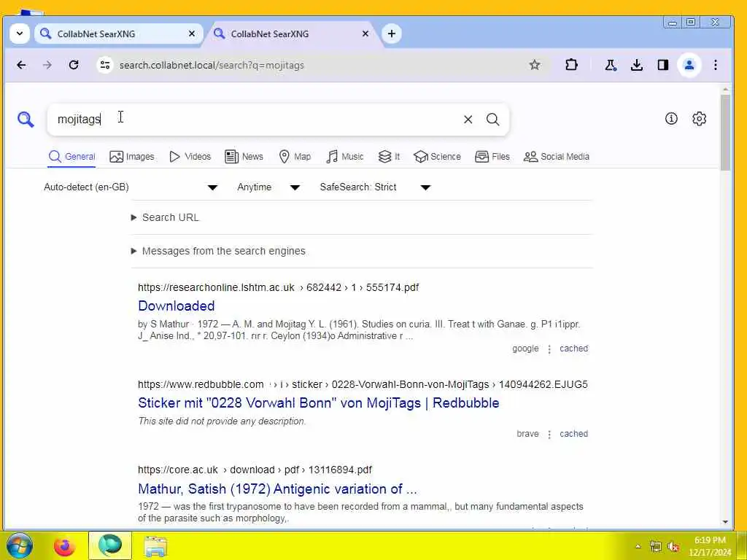This screenshot has height=560, width=747.
Task: Open the SearXNG About info icon
Action: tap(671, 119)
